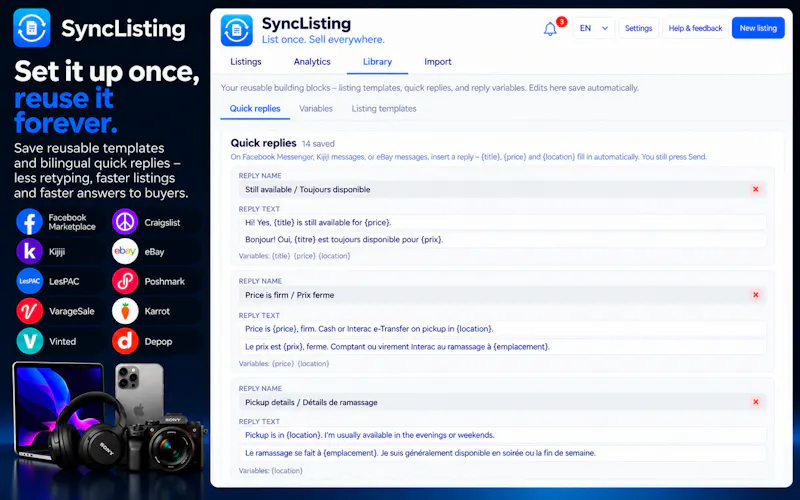Edit text "Pickup is in {location}"
Screen dimensions: 800x500
click(503, 435)
